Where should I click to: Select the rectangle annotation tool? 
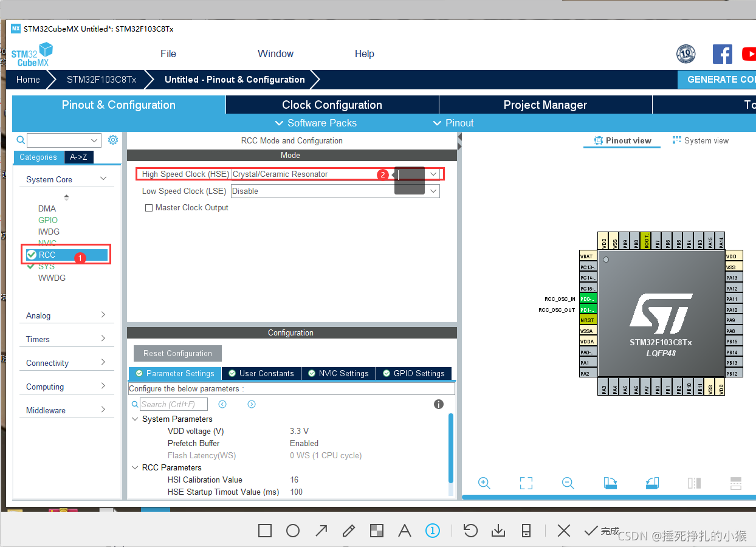pyautogui.click(x=265, y=531)
